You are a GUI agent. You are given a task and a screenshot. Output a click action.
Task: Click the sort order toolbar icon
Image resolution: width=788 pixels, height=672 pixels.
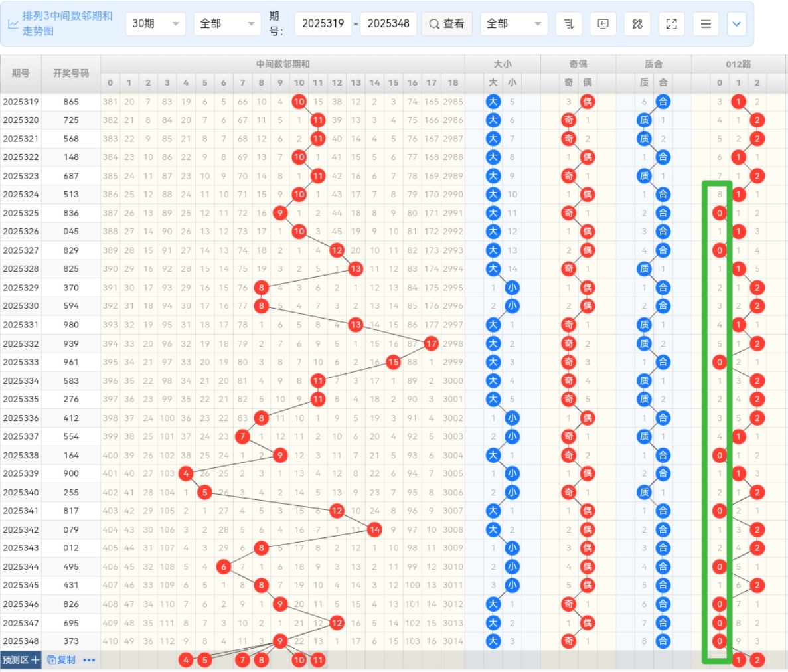[x=569, y=24]
